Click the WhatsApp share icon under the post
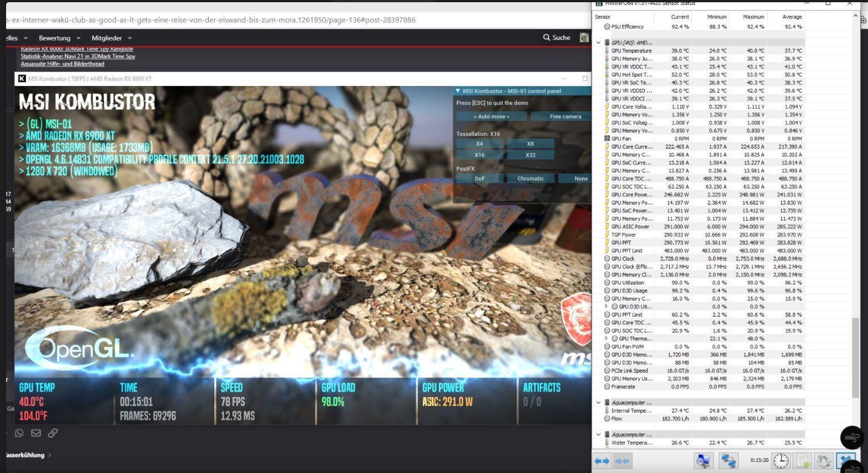This screenshot has height=473, width=868. 19,433
